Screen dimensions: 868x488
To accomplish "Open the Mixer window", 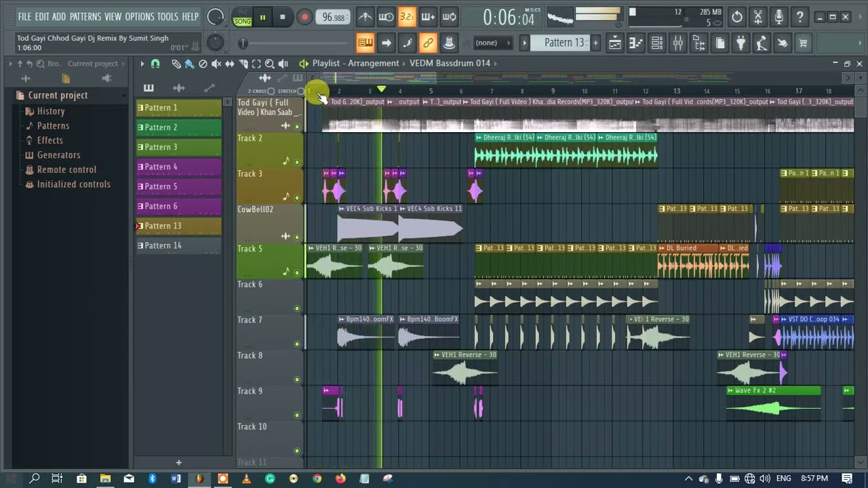I will (x=678, y=43).
